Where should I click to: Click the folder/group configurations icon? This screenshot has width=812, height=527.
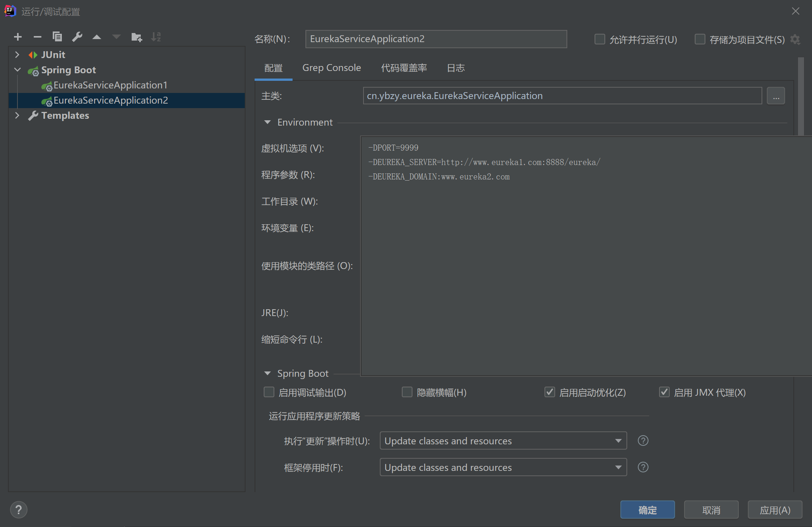(135, 37)
